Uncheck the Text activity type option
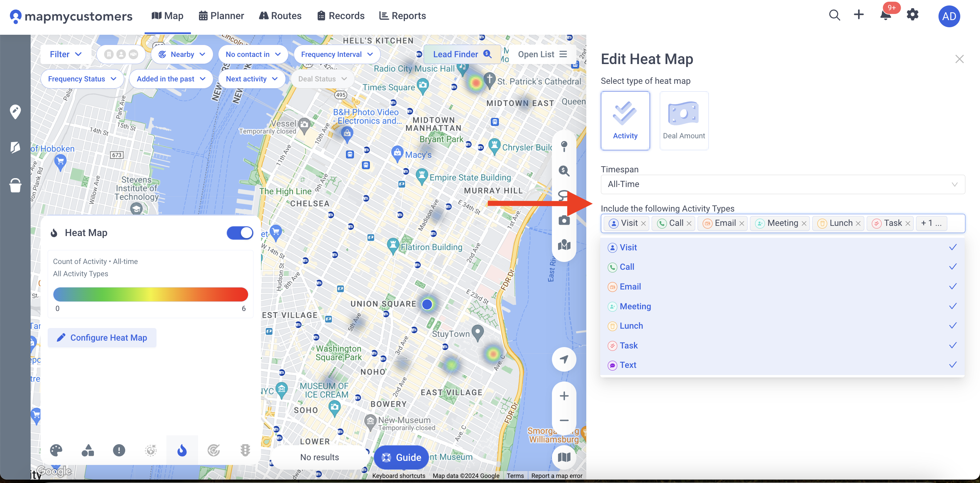This screenshot has height=483, width=980. (x=782, y=365)
